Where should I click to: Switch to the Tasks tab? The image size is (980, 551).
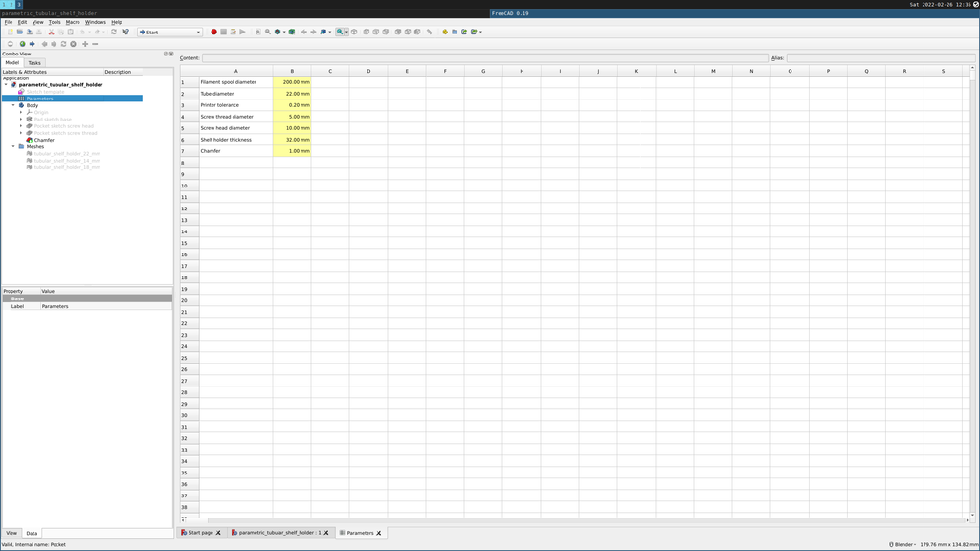34,63
